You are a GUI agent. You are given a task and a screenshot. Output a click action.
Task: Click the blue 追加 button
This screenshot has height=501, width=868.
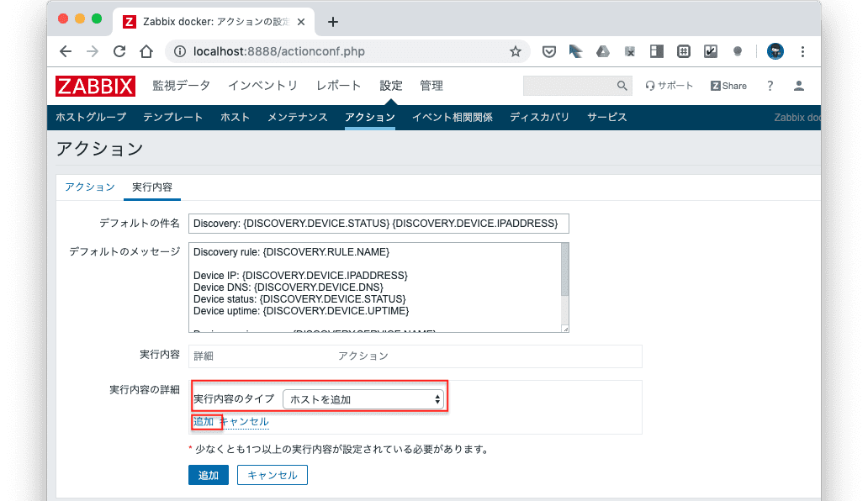(208, 475)
